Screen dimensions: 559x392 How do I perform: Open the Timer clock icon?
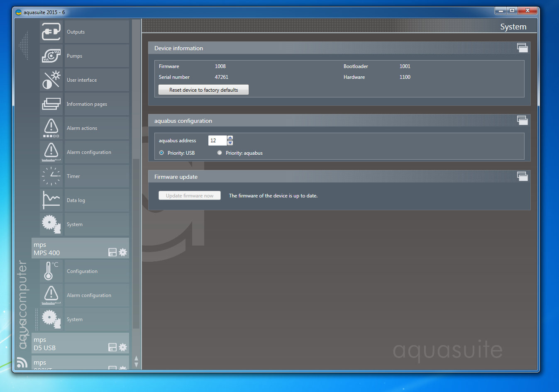51,176
